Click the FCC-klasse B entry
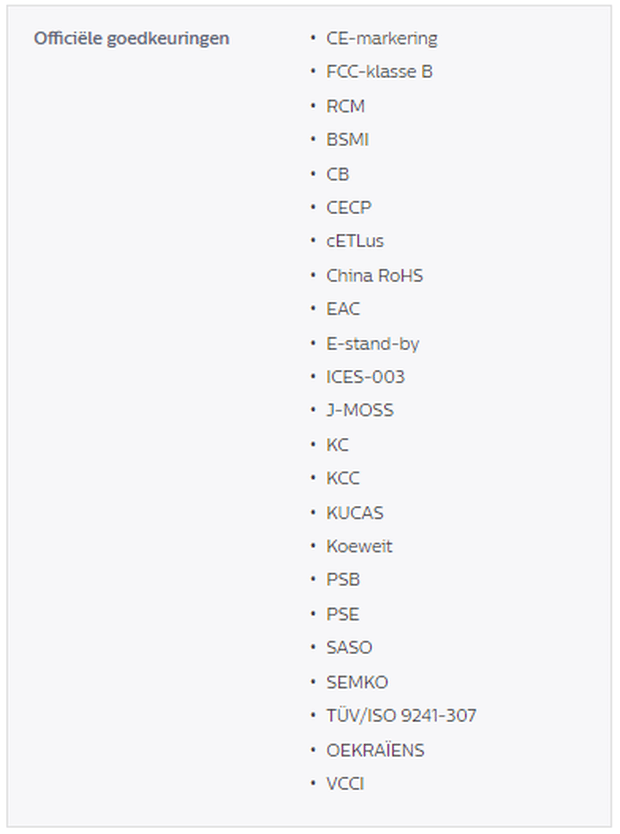 click(x=379, y=72)
